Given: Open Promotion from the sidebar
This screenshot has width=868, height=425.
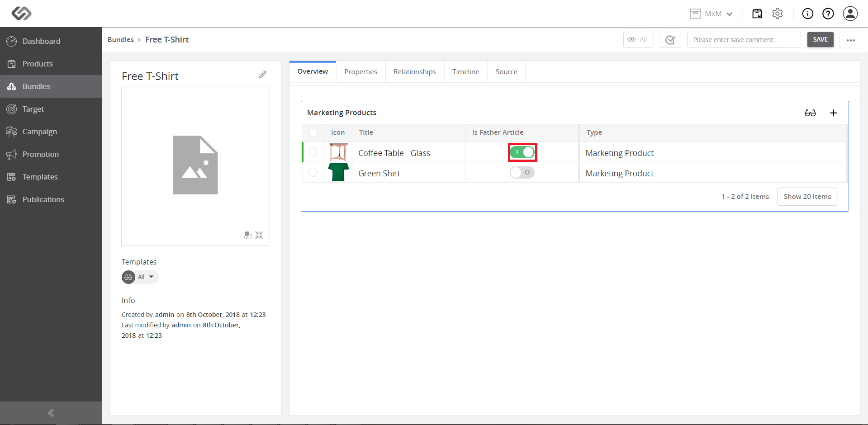Looking at the screenshot, I should tap(51, 154).
